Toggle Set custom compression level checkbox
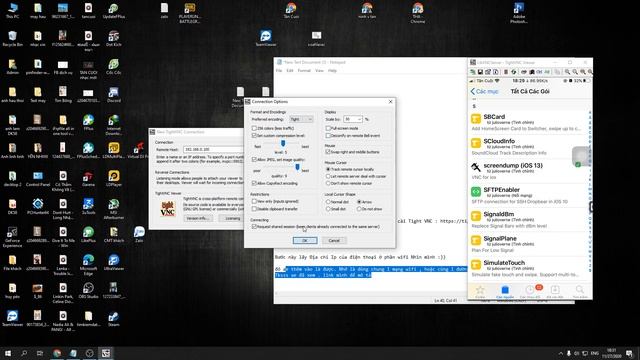640x360 pixels. click(x=254, y=136)
